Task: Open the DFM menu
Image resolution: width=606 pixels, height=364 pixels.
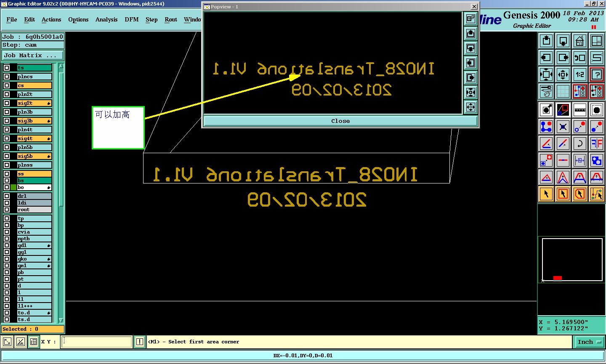Action: 132,19
